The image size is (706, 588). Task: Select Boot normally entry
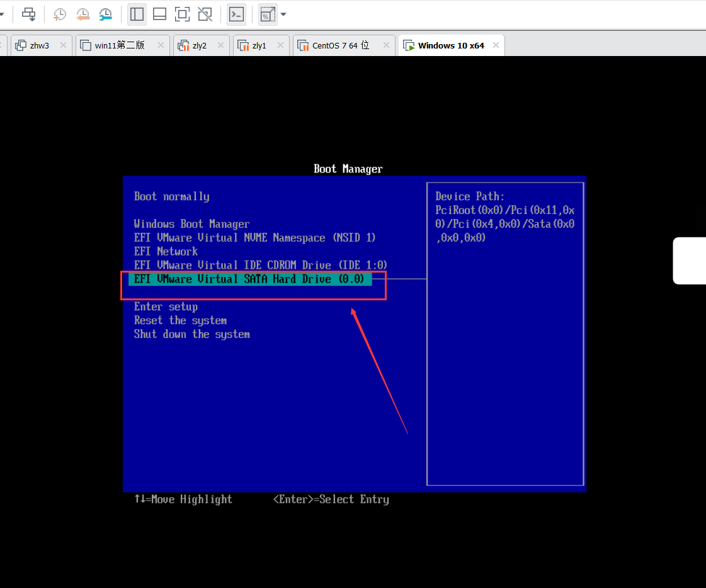171,197
